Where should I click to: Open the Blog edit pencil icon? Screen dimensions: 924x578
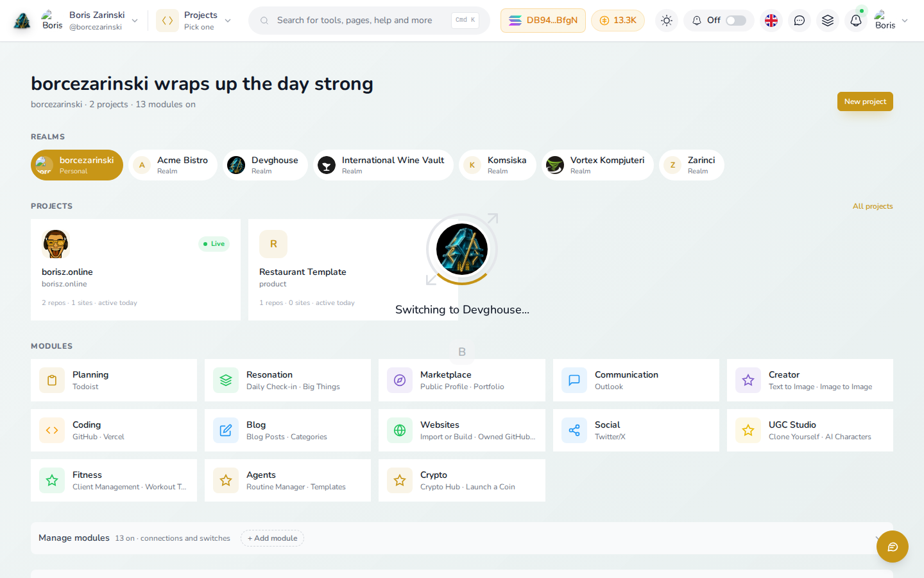(x=226, y=430)
